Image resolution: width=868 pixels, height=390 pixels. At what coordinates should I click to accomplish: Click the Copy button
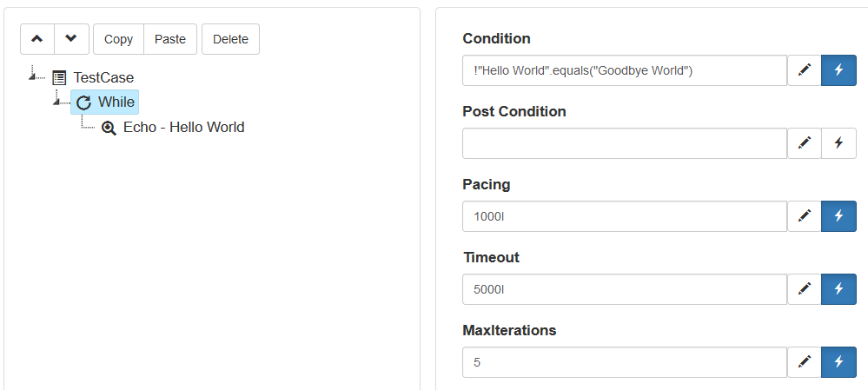coord(118,39)
